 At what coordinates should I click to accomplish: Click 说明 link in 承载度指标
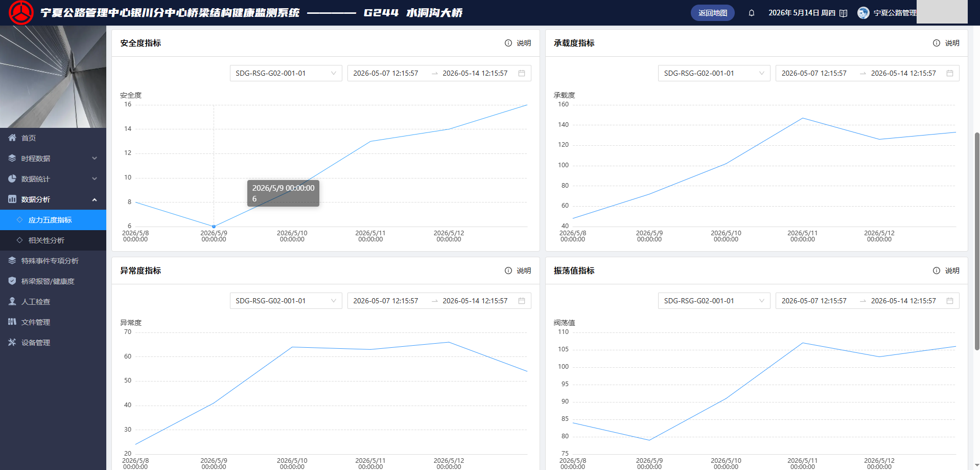click(x=952, y=43)
